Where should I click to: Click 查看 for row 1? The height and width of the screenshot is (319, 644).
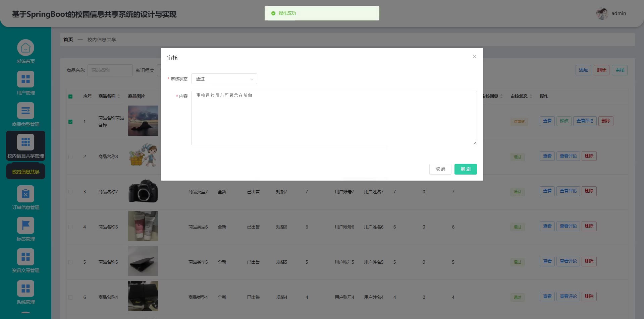click(x=547, y=121)
